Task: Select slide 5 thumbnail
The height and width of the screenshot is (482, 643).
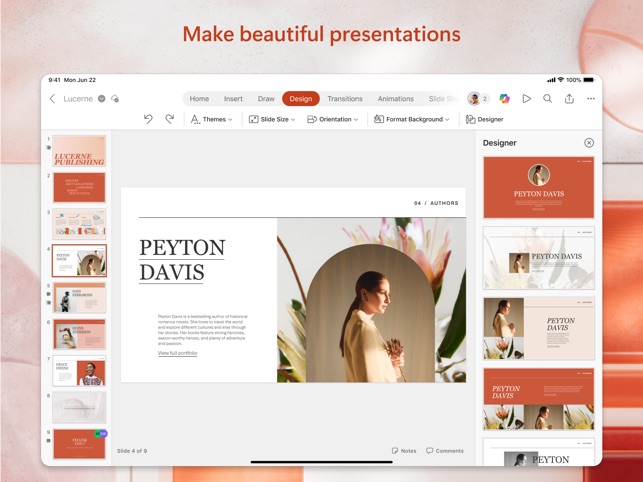Action: tap(79, 297)
